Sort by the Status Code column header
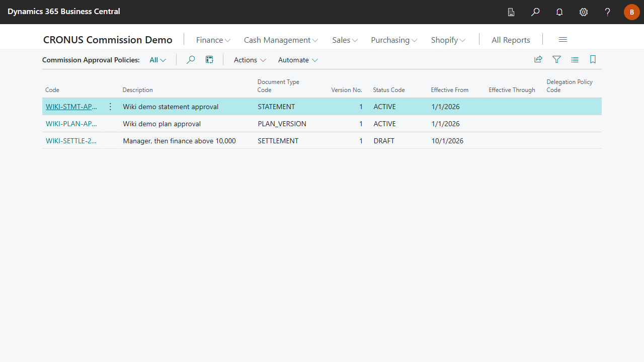Image resolution: width=644 pixels, height=362 pixels. pyautogui.click(x=389, y=90)
